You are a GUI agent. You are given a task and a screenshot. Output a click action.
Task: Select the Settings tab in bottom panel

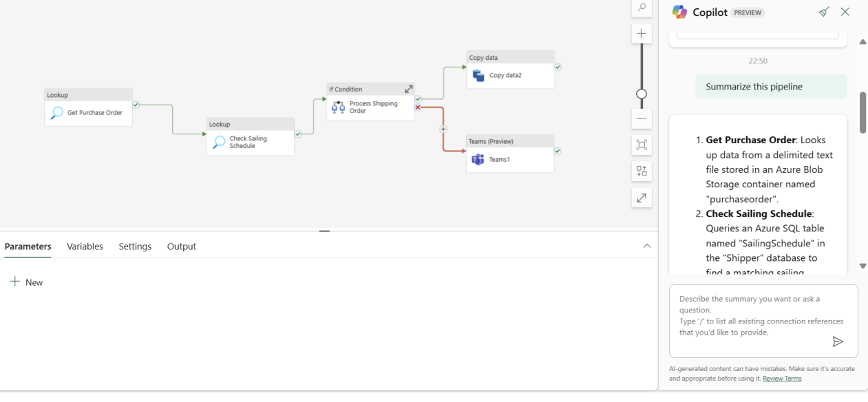[135, 246]
